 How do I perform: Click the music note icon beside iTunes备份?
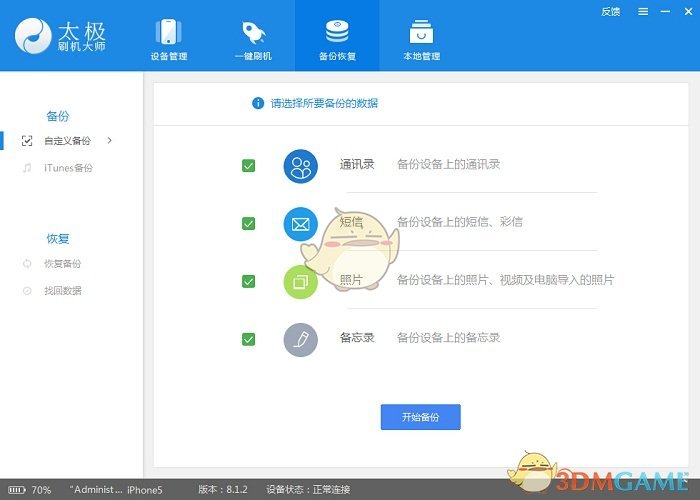(x=27, y=168)
